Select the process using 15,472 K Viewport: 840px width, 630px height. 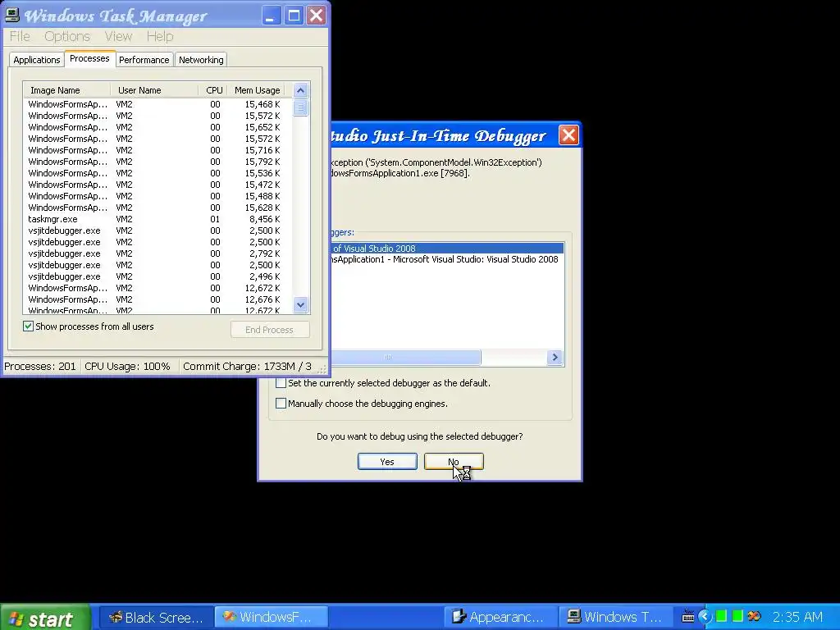point(157,185)
